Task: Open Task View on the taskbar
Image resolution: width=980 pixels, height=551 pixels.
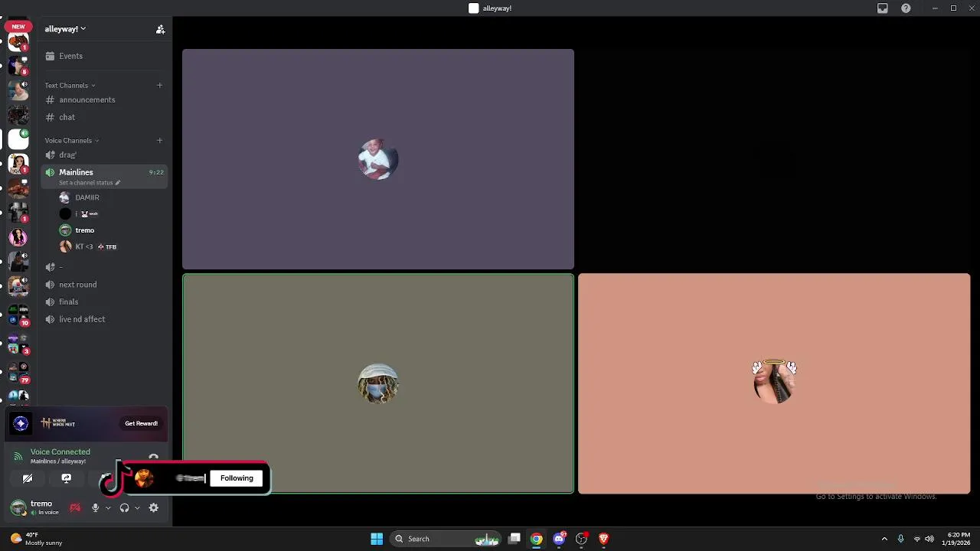Action: tap(514, 539)
